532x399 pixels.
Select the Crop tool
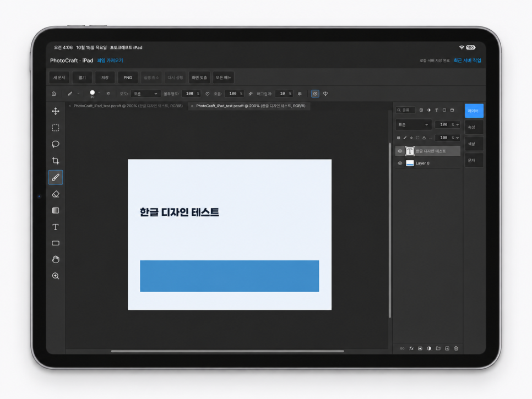point(56,160)
